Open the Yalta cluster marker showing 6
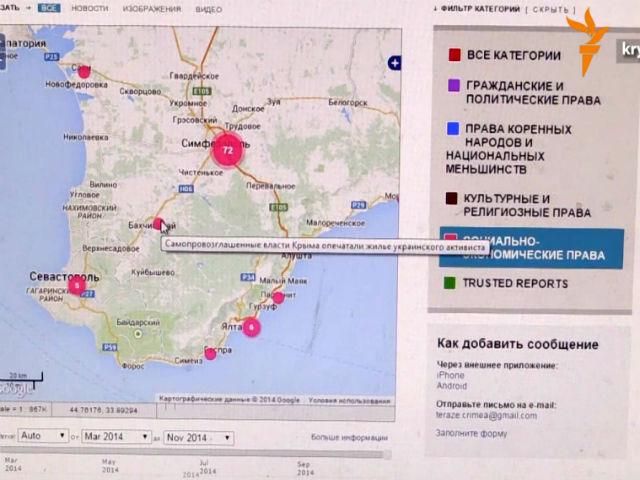Viewport: 640px width, 480px height. pos(251,327)
